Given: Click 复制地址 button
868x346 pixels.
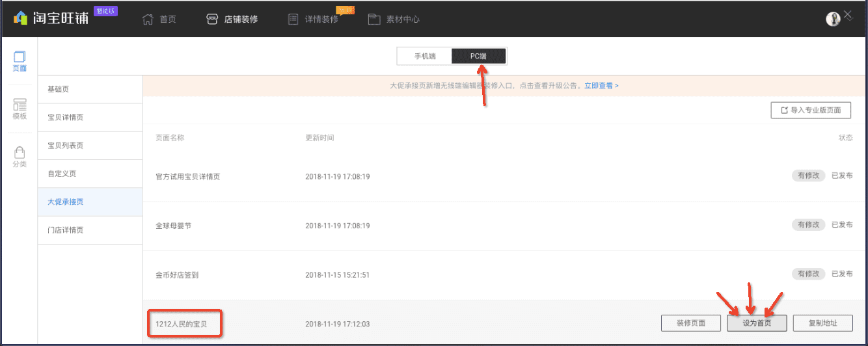Looking at the screenshot, I should [x=822, y=323].
